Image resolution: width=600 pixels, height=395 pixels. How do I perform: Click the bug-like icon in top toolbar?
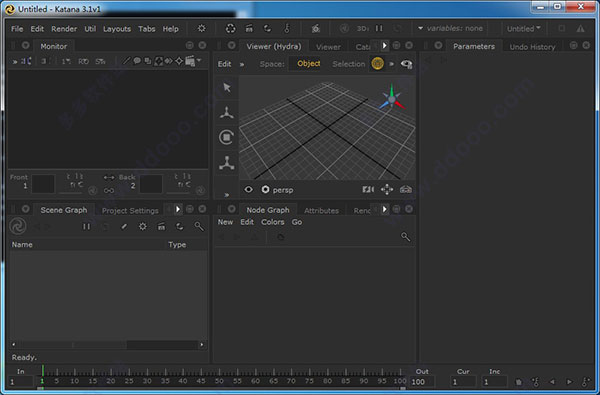click(x=316, y=28)
